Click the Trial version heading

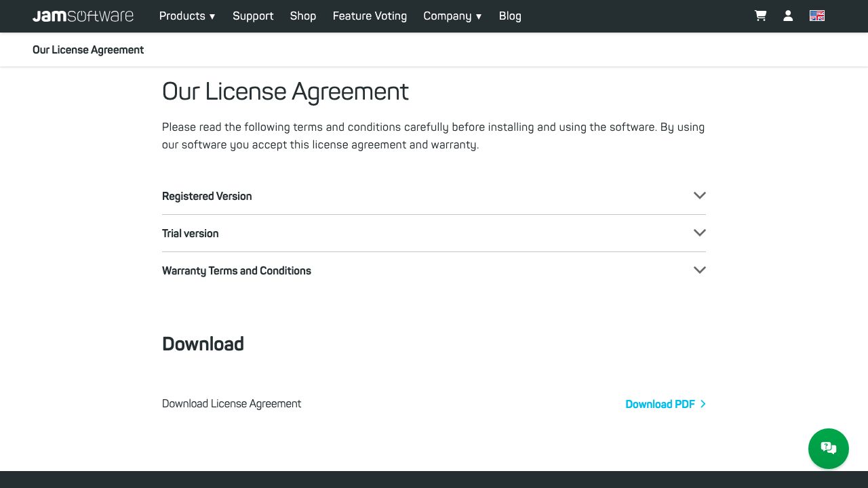(190, 233)
